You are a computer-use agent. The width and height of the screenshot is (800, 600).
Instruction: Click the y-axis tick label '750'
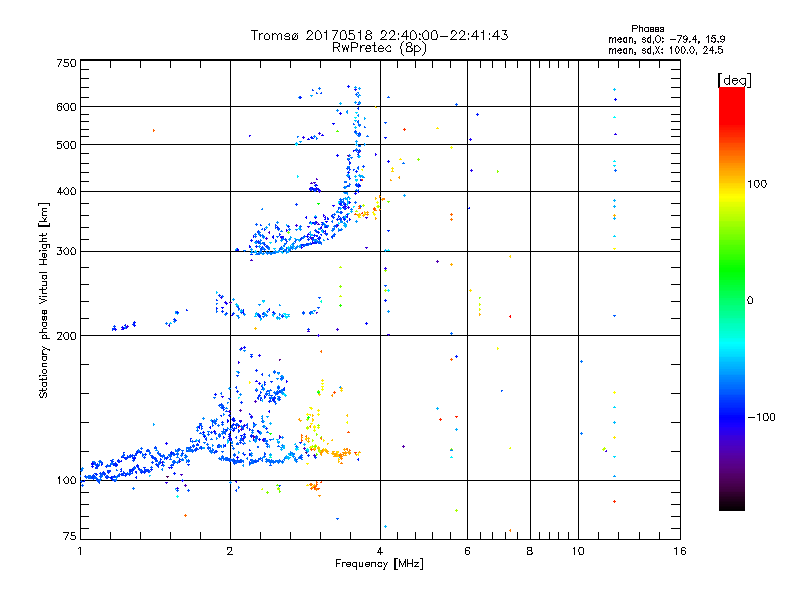[66, 63]
